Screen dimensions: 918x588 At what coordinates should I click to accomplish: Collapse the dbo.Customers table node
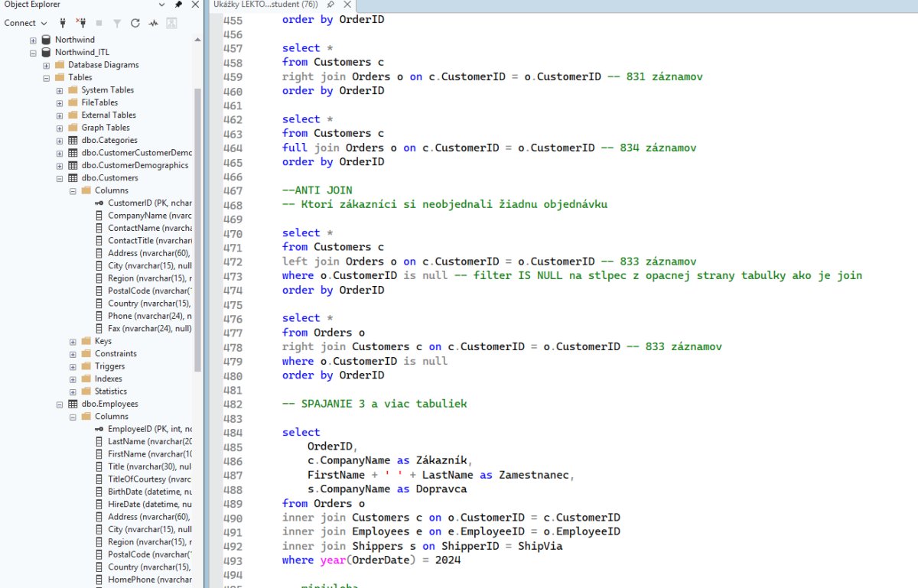pyautogui.click(x=60, y=178)
